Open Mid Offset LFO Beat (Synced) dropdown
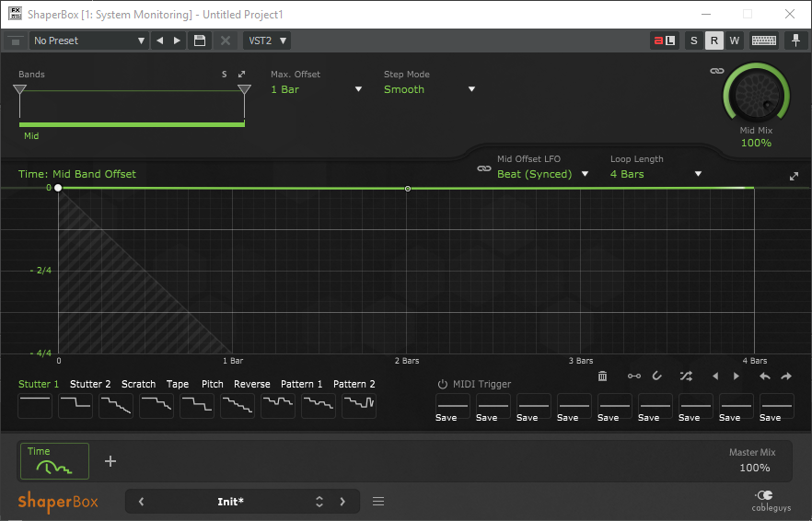 coord(543,174)
